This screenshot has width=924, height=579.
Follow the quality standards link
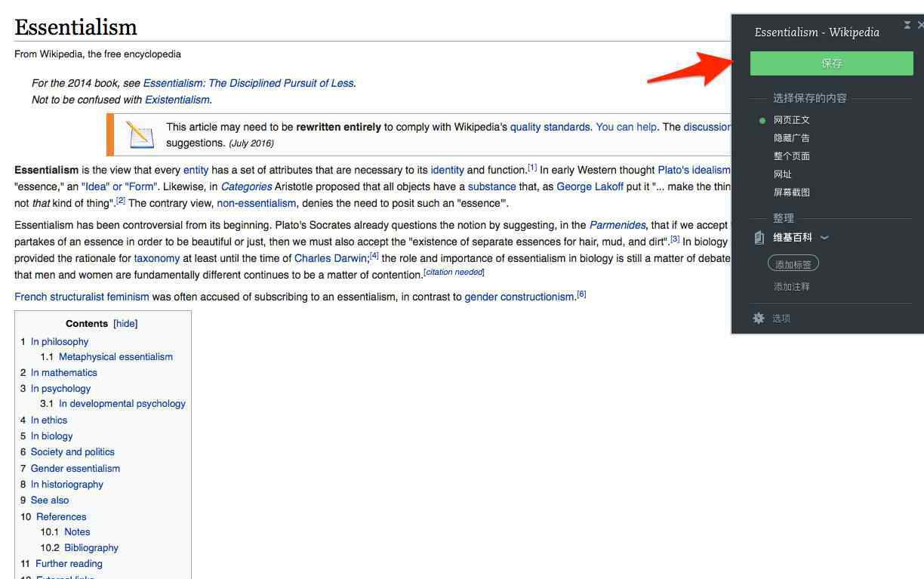point(550,127)
